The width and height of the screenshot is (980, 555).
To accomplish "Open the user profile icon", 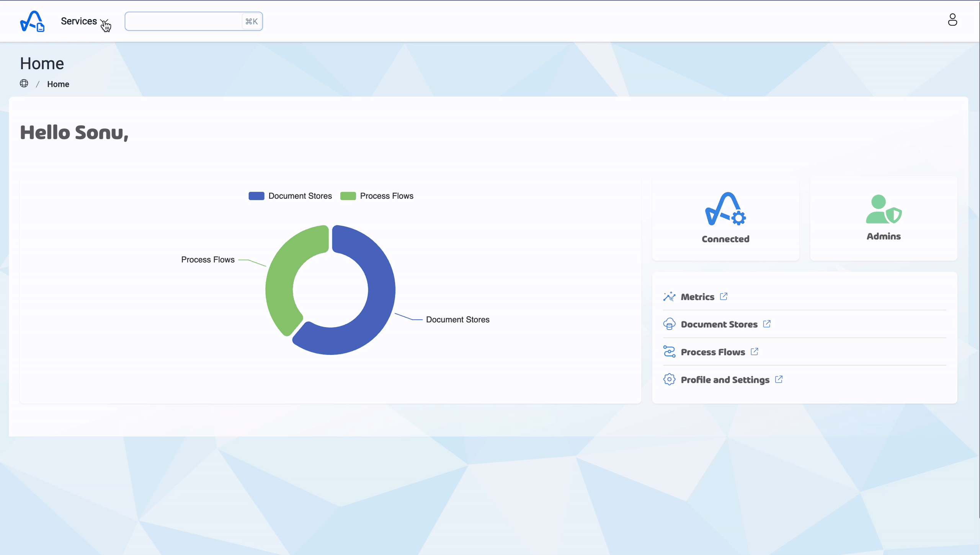I will 952,20.
